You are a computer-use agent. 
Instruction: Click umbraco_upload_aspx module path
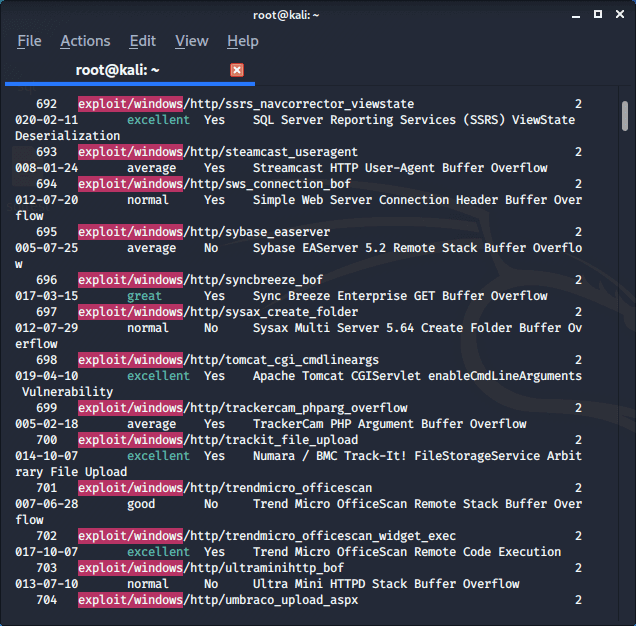coord(218,600)
